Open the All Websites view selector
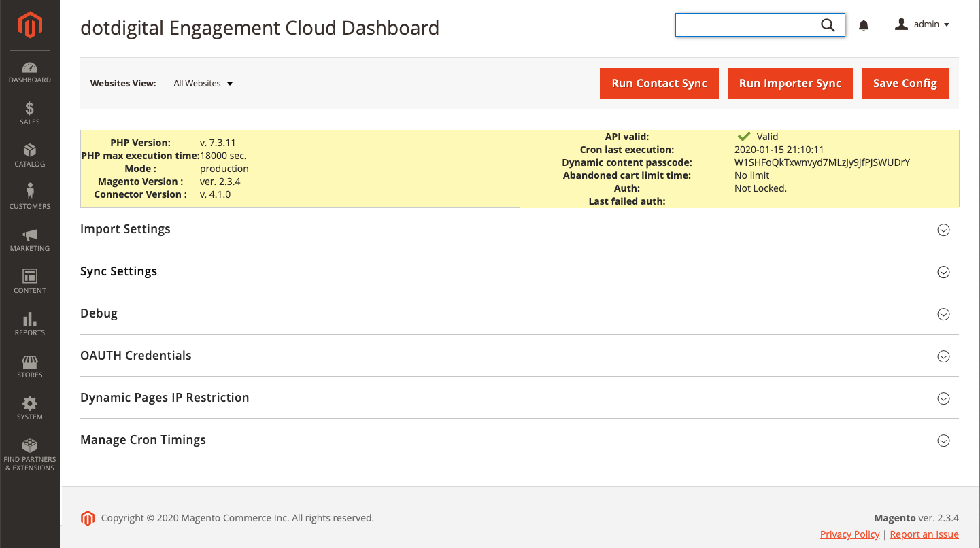 tap(203, 84)
